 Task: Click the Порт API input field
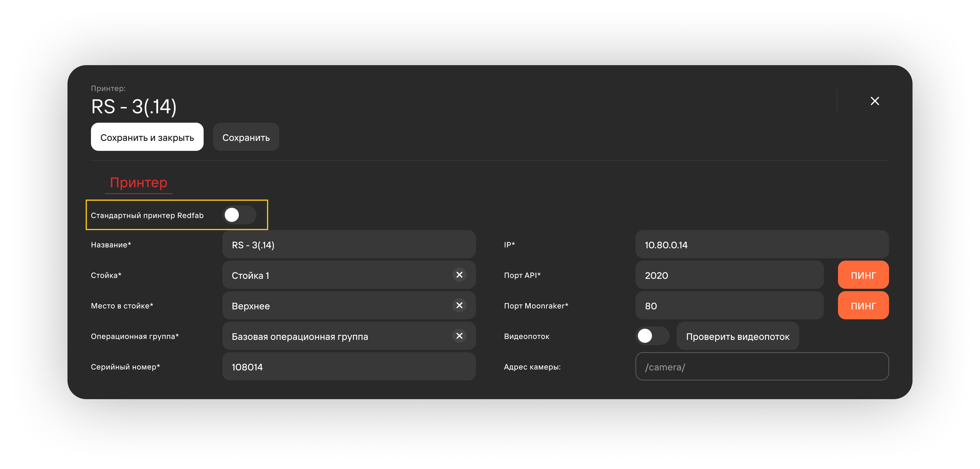click(x=729, y=275)
